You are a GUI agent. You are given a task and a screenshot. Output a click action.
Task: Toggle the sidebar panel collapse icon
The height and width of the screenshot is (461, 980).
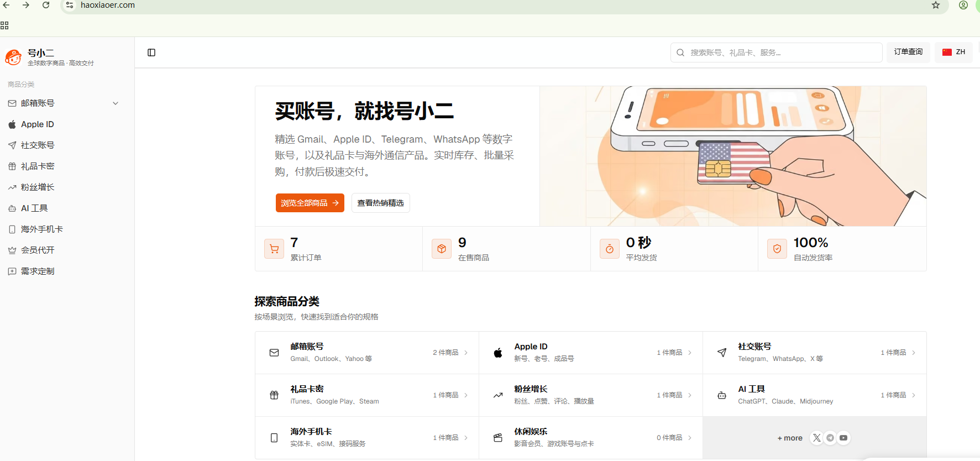151,53
